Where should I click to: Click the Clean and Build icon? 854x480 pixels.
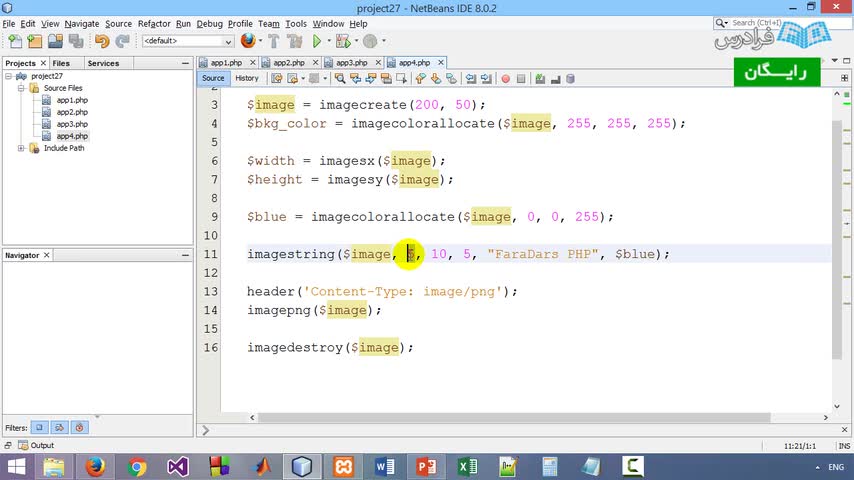coord(295,41)
